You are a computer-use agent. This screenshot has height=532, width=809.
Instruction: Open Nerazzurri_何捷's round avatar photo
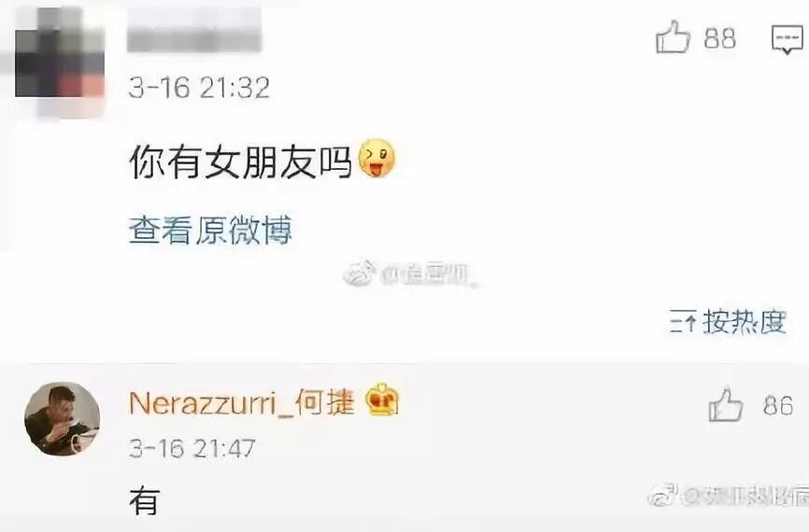coord(63,419)
